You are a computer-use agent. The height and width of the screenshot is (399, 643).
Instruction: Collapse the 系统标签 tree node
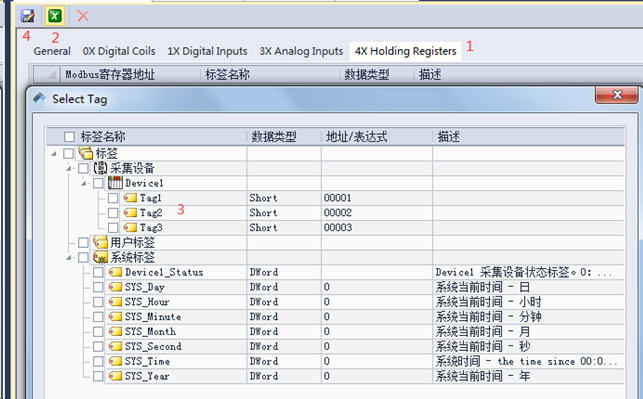pyautogui.click(x=68, y=258)
